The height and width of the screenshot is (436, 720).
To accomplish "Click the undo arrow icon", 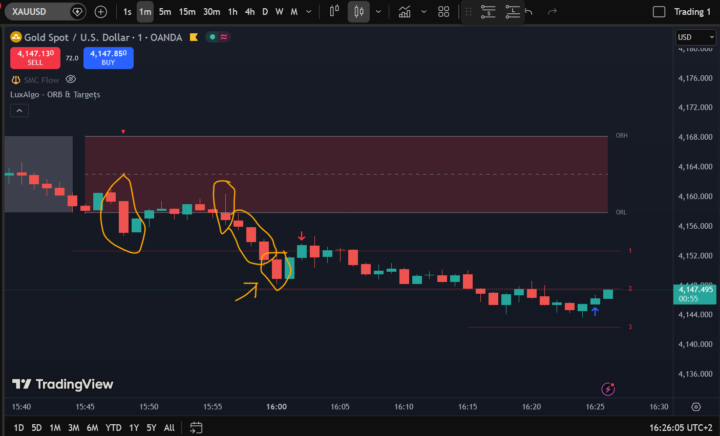I will pyautogui.click(x=529, y=12).
